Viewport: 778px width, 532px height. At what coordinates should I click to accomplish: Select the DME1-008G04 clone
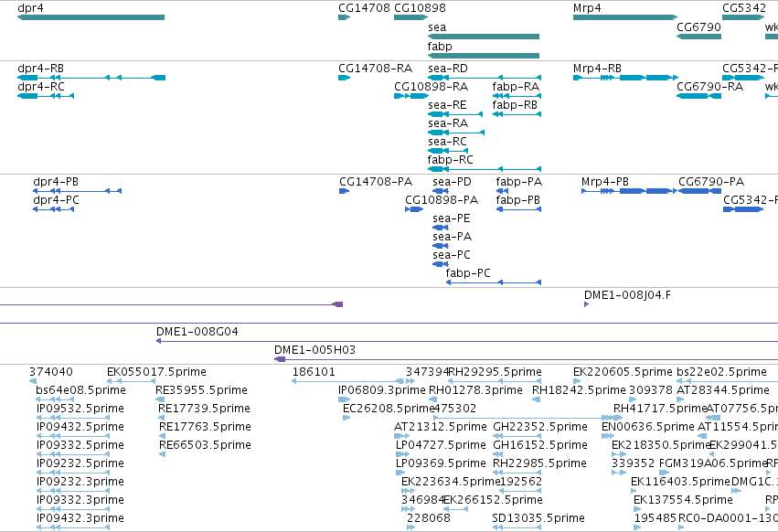pyautogui.click(x=467, y=341)
